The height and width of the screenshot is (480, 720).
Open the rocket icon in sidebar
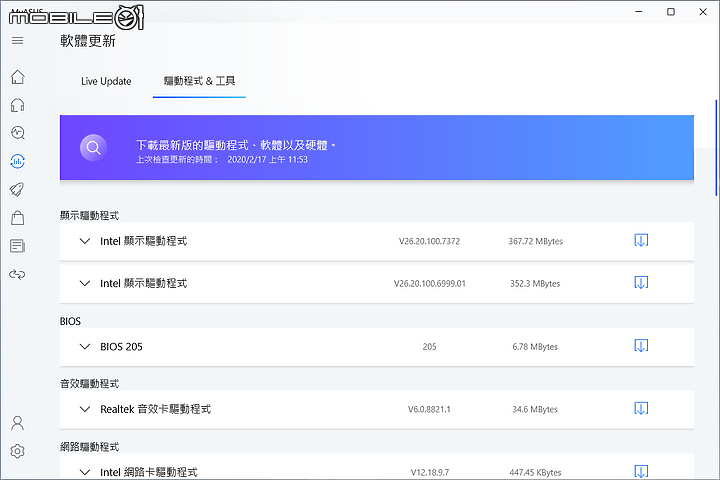tap(17, 189)
